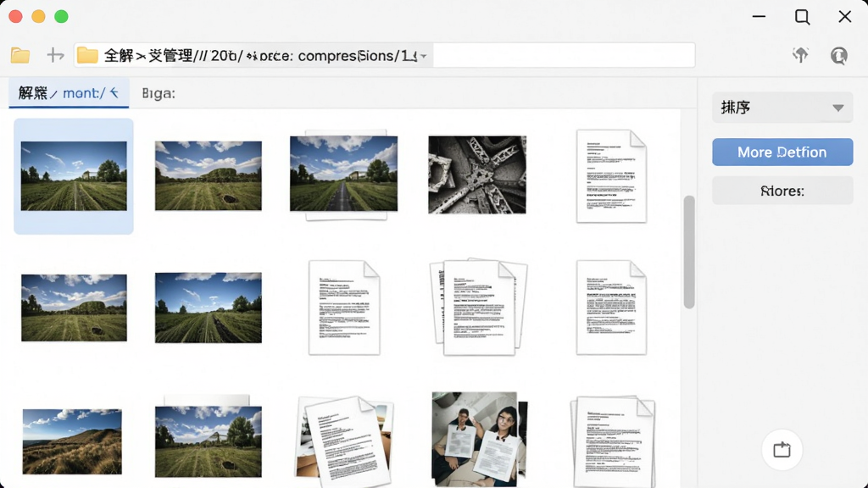
Task: Select the landscape thumbnail with a paved road
Action: pos(344,175)
